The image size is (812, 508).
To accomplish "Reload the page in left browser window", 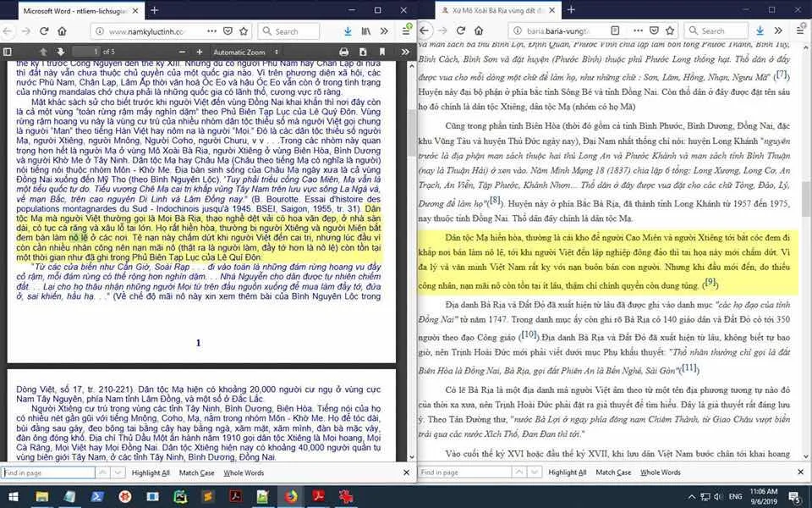I will coord(44,31).
